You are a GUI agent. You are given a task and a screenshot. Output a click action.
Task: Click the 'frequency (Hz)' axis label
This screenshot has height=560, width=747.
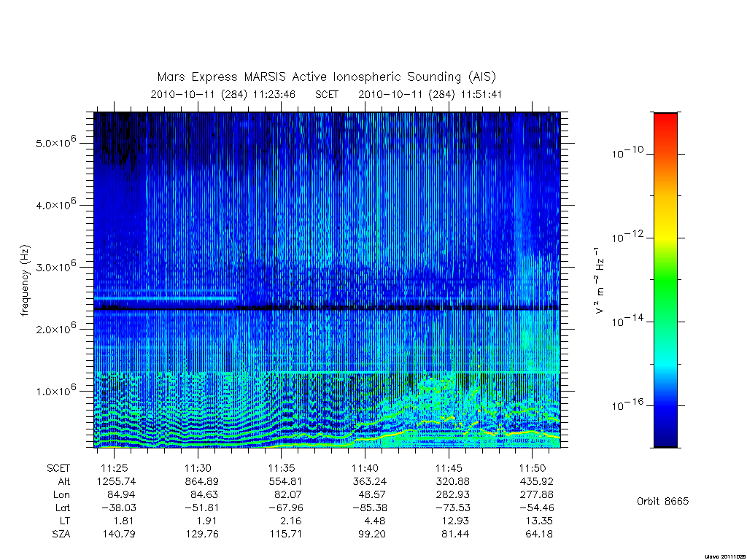(x=26, y=281)
